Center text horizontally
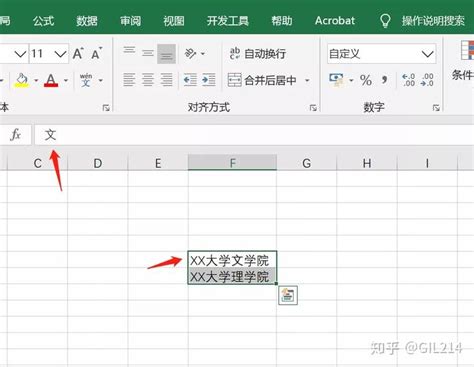 coord(148,80)
